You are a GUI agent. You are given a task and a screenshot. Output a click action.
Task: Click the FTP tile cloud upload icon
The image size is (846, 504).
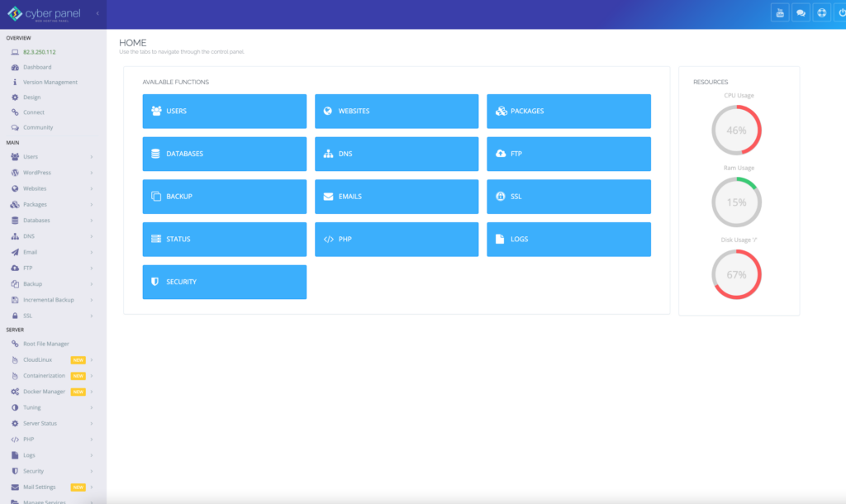click(501, 153)
